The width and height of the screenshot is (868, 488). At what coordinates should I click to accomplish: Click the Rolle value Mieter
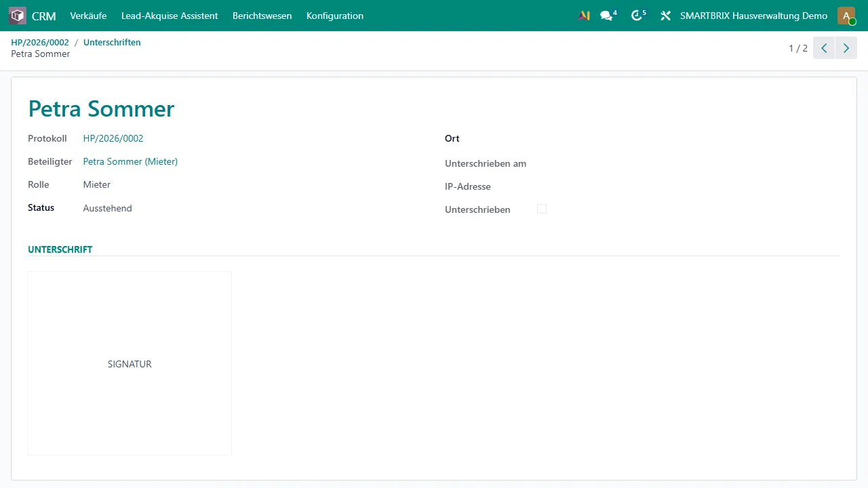[x=97, y=184]
